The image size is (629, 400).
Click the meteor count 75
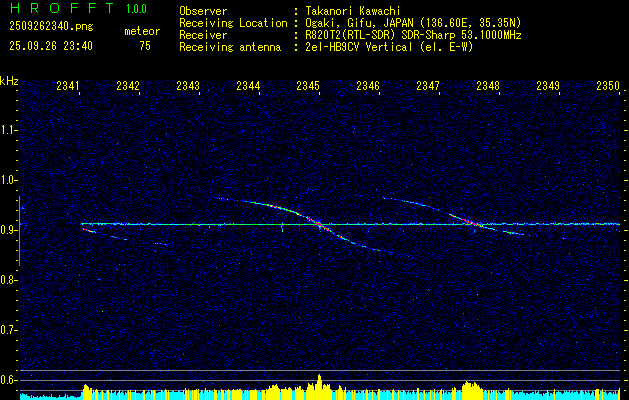pyautogui.click(x=145, y=46)
